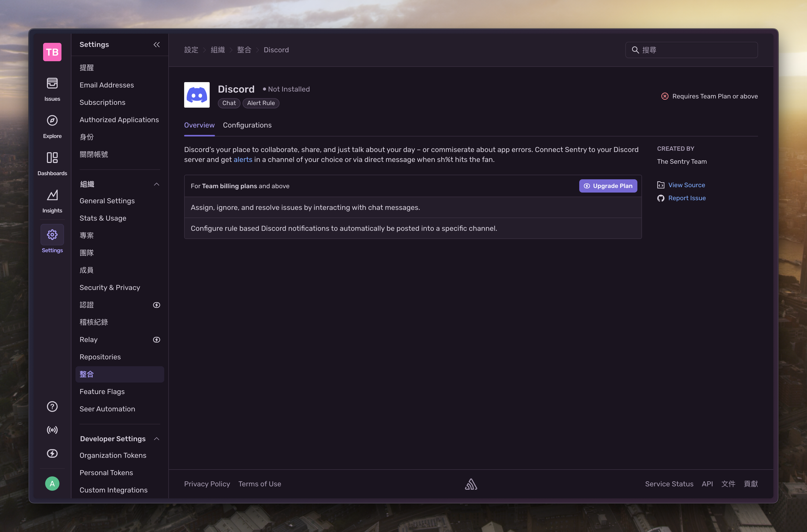Select the Overview tab

click(199, 125)
